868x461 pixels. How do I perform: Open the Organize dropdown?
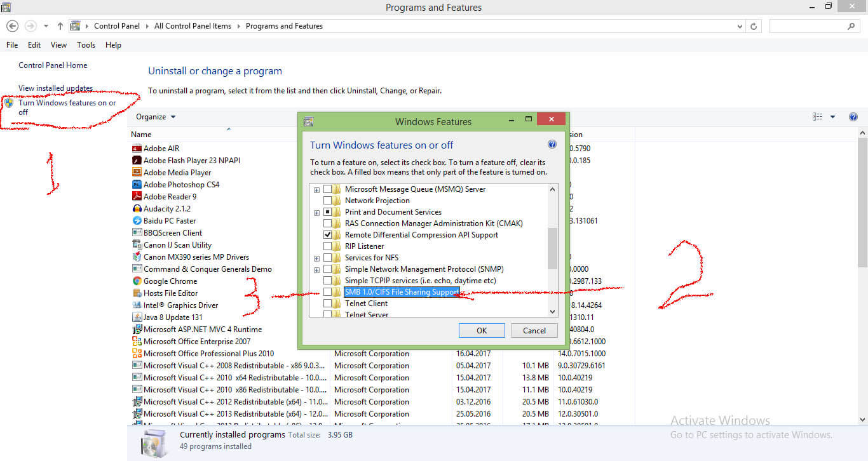156,117
